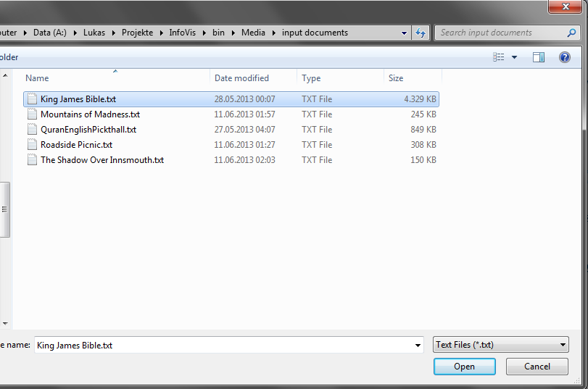
Task: Expand the arrow after InfoVis in path
Action: click(x=204, y=33)
